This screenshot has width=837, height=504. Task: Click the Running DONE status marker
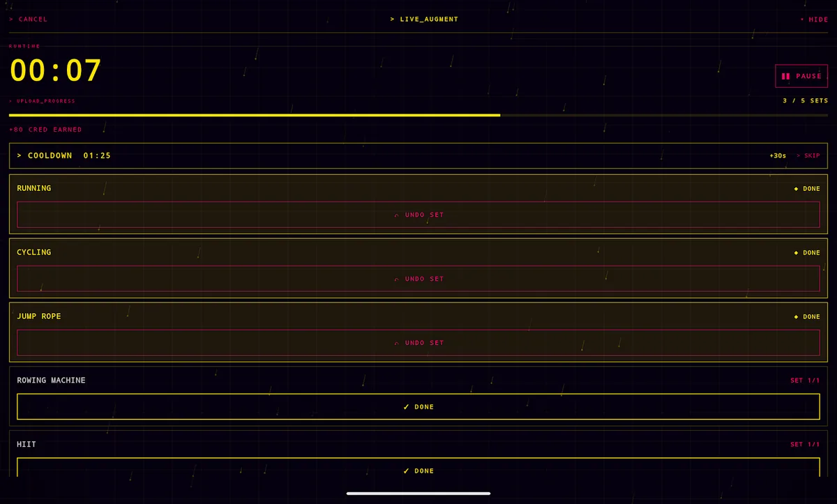tap(807, 189)
